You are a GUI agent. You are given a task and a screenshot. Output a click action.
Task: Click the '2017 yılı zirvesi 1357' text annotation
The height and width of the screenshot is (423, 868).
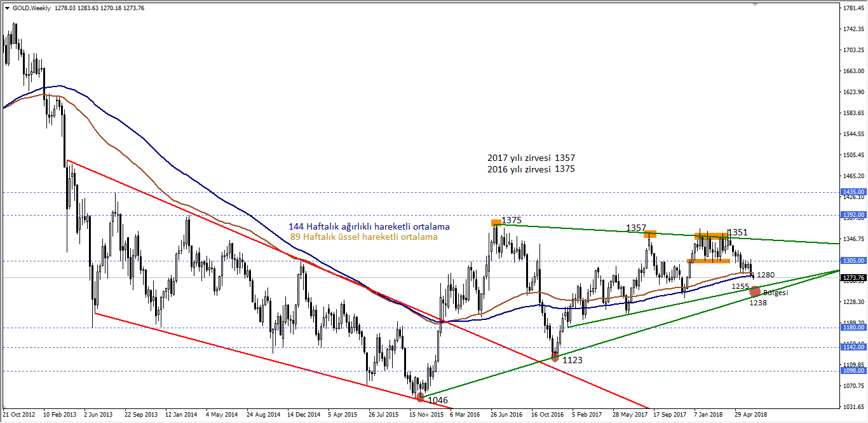[531, 158]
